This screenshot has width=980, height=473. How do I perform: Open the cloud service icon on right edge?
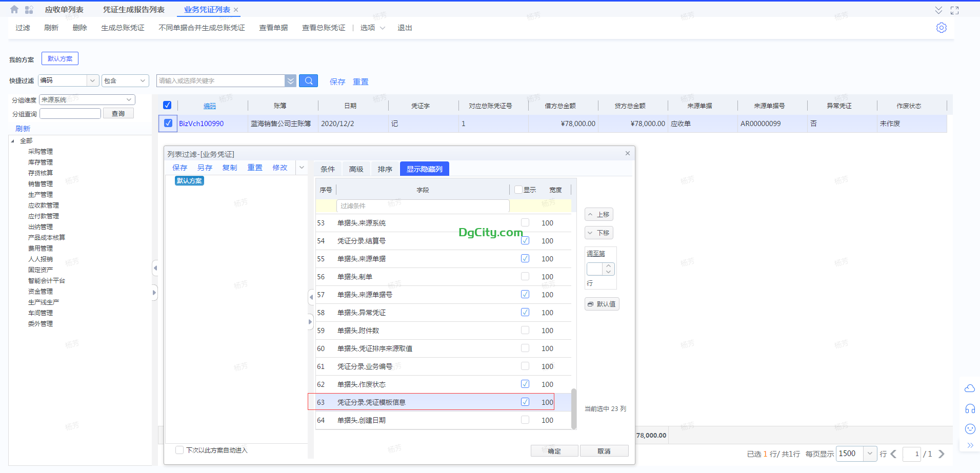(x=970, y=388)
